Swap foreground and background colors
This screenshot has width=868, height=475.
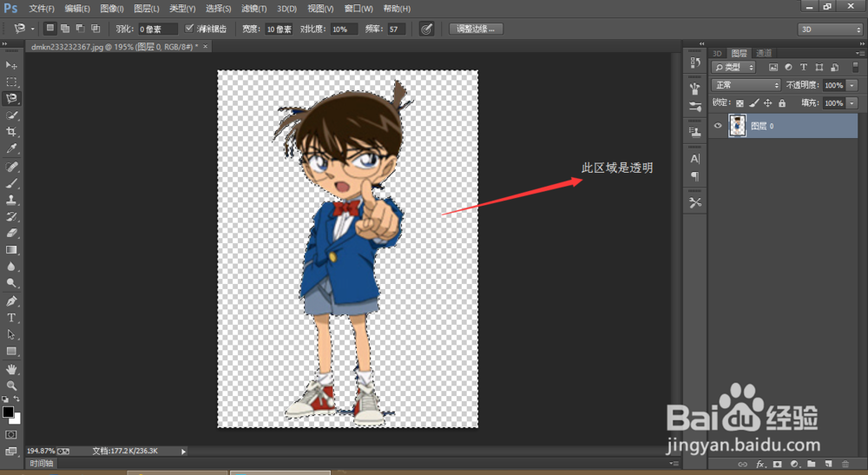pos(16,399)
